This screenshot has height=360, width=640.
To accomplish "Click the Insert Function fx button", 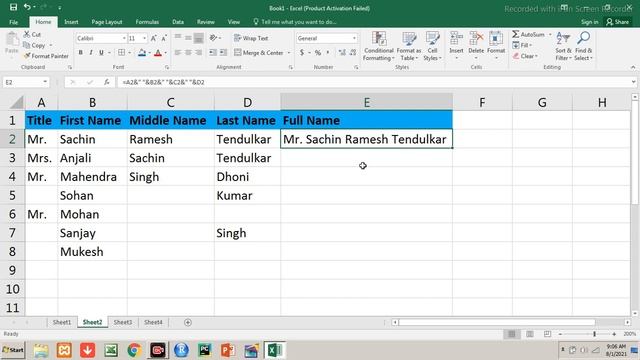I will click(107, 82).
